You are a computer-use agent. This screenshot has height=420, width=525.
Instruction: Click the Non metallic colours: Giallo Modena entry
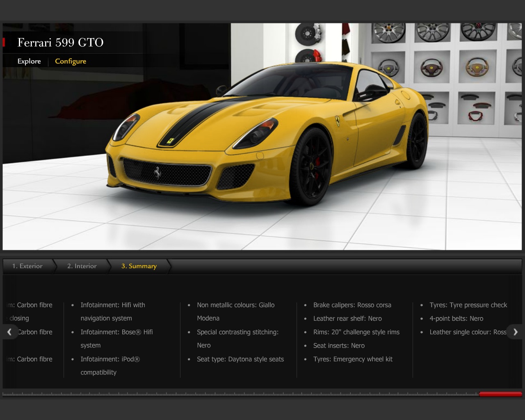coord(235,311)
